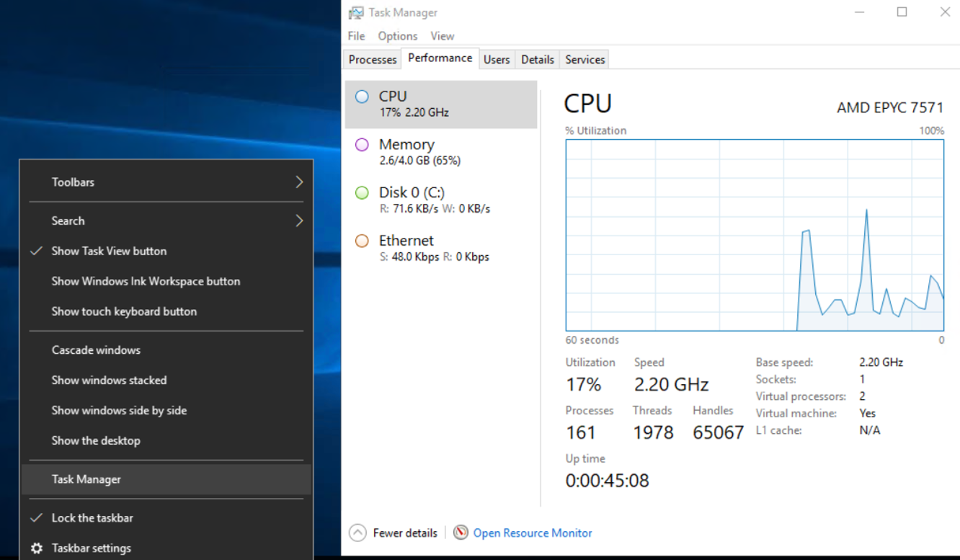This screenshot has height=560, width=960.
Task: Click the green Disk 0 circle icon
Action: pos(363,192)
